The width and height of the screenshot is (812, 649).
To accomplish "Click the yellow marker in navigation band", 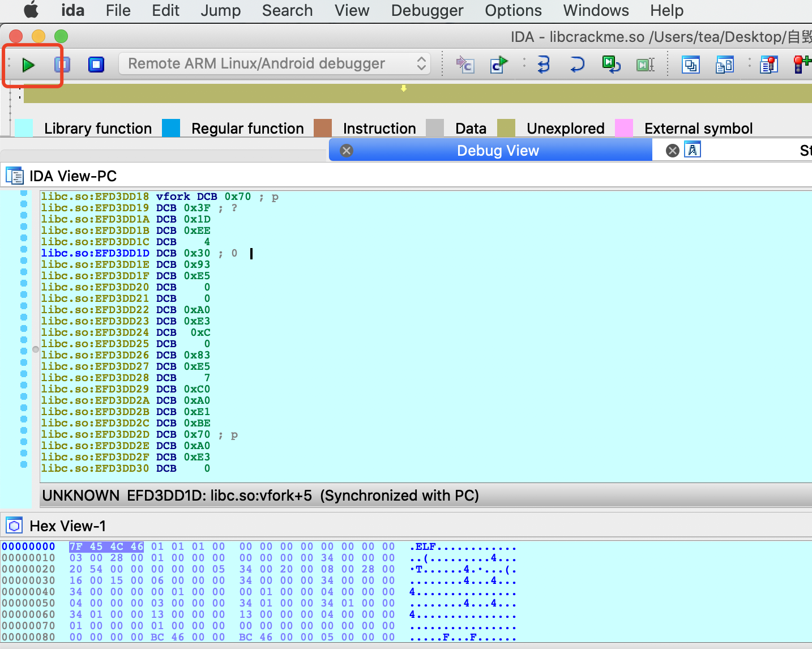I will tap(404, 88).
